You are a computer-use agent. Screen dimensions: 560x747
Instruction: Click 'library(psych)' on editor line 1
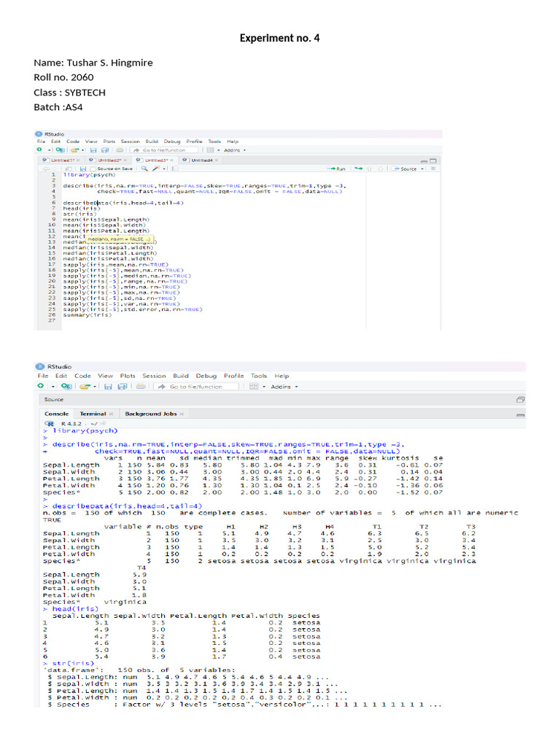[x=89, y=175]
